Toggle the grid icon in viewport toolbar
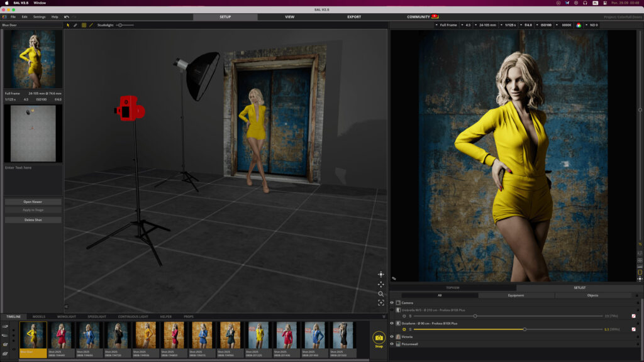Screen dimensions: 644x362 [84, 25]
